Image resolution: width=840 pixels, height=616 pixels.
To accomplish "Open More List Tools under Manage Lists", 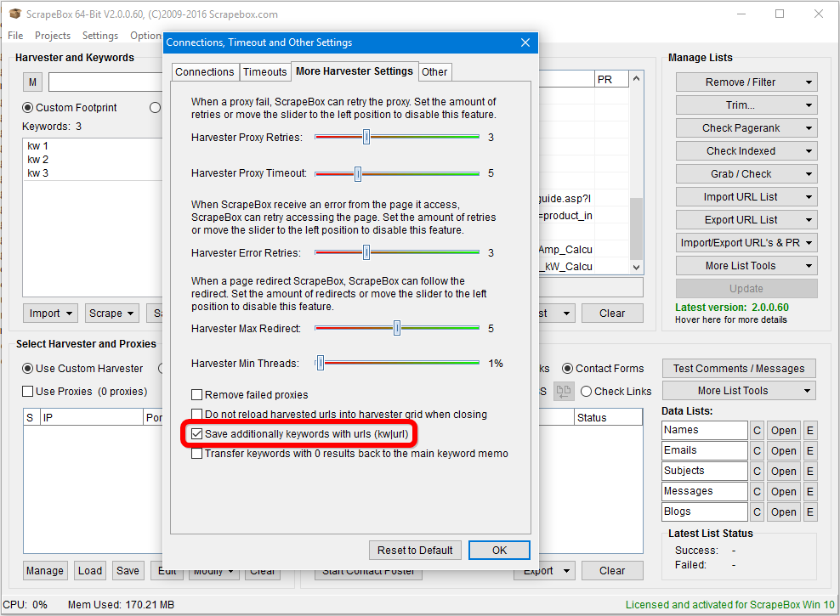I will click(746, 266).
